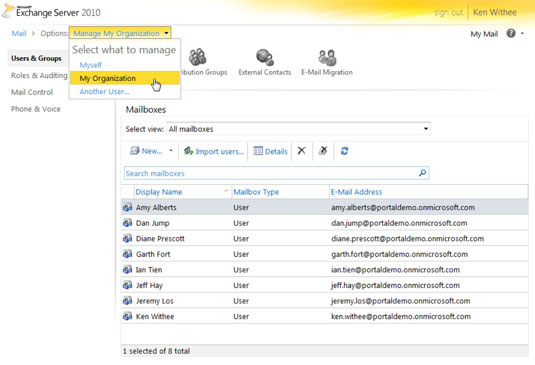Viewport: 535px width, 365px height.
Task: Click the toolbar icon between delete and refresh
Action: click(323, 150)
